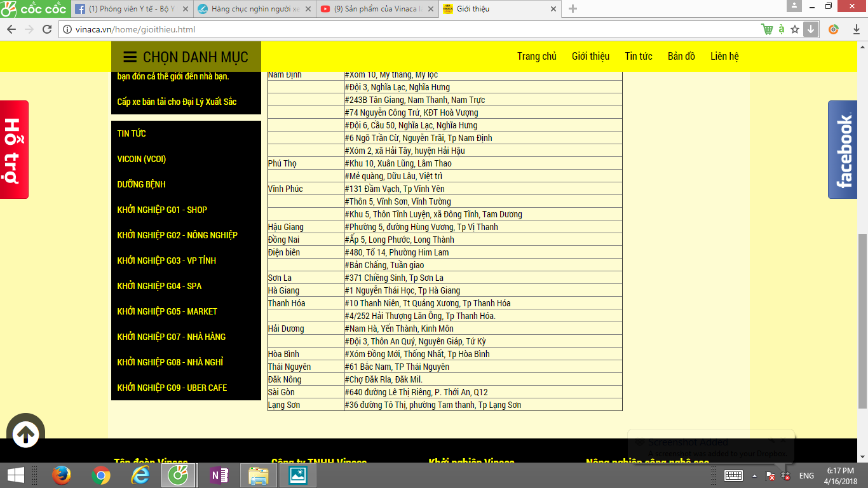The width and height of the screenshot is (868, 488).
Task: Select the #371 Chiềng Sinh, Tp Sơn La cell
Action: (484, 278)
